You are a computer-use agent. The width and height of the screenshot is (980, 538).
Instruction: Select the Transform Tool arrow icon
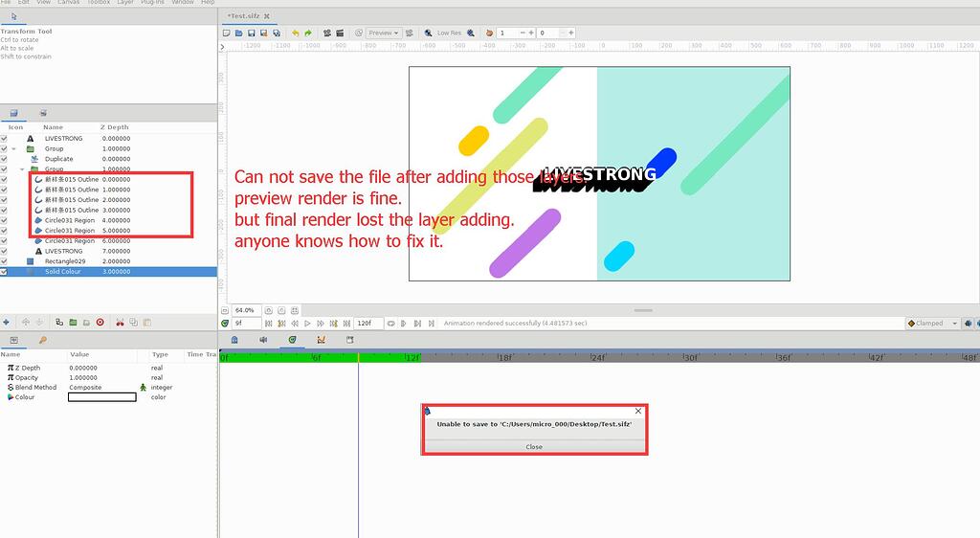tap(14, 16)
